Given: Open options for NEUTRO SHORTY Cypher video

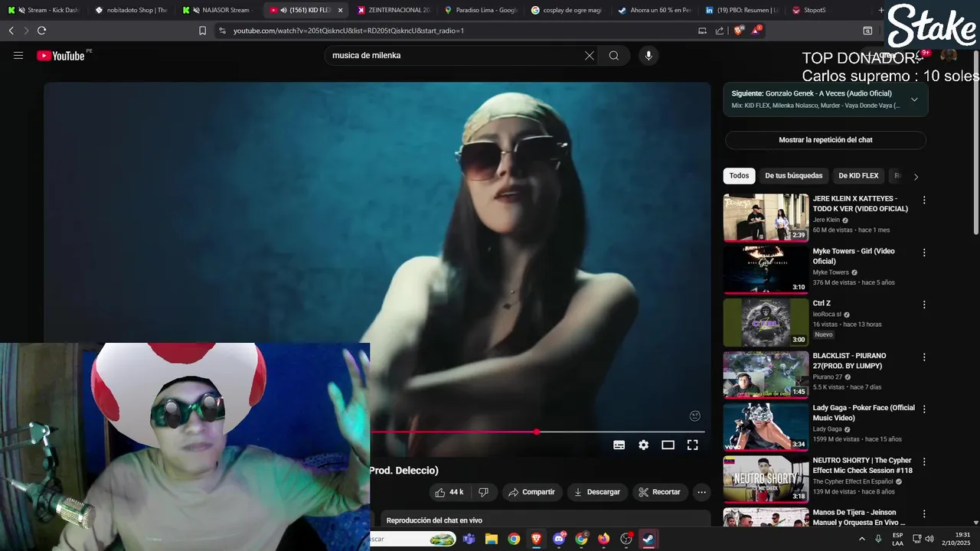Looking at the screenshot, I should 924,461.
